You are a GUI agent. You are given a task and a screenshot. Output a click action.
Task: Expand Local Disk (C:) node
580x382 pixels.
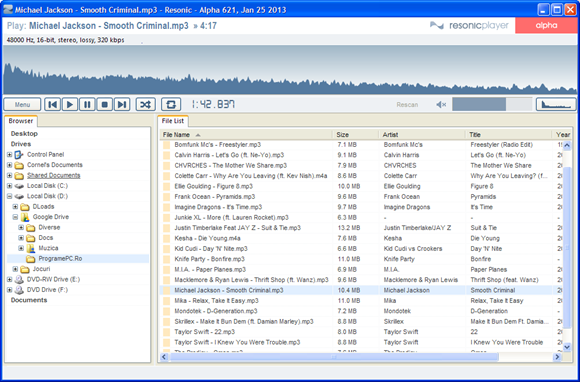(10, 186)
